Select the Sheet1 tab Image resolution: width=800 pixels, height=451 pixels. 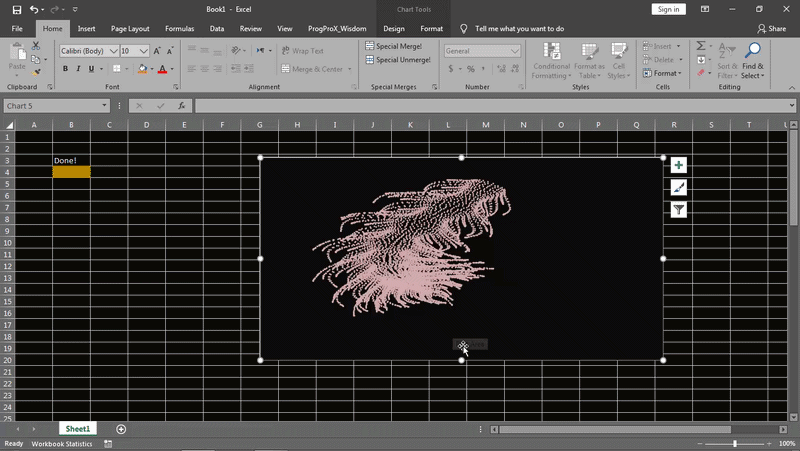(x=78, y=429)
